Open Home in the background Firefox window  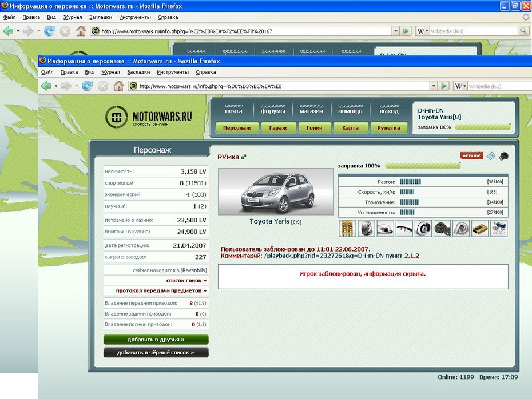click(x=81, y=31)
